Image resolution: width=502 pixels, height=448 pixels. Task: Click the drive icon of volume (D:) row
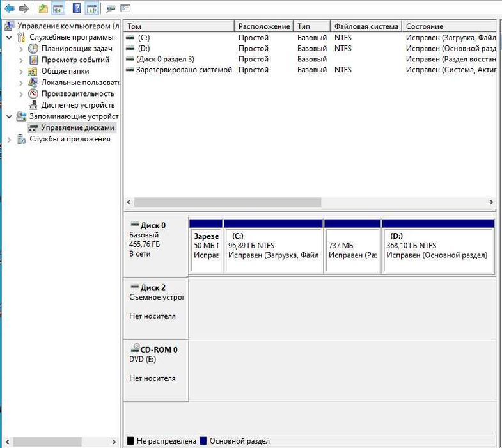click(x=130, y=49)
